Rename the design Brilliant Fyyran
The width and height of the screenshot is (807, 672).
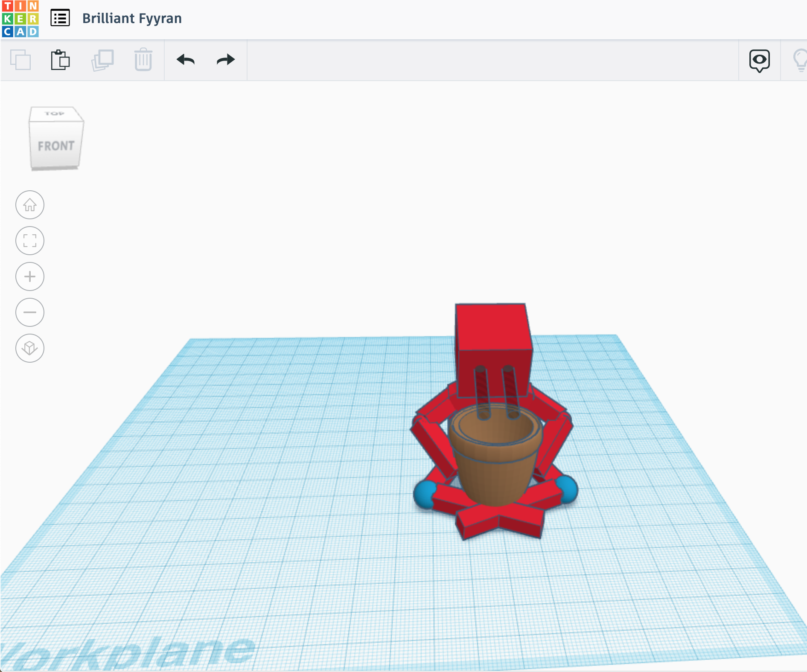pyautogui.click(x=132, y=18)
